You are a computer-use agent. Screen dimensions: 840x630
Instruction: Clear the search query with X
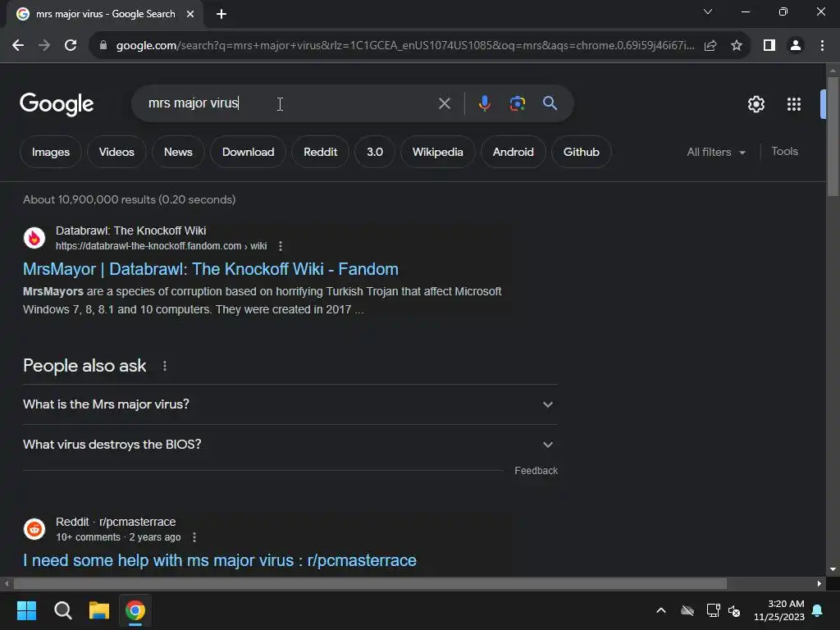pos(444,103)
